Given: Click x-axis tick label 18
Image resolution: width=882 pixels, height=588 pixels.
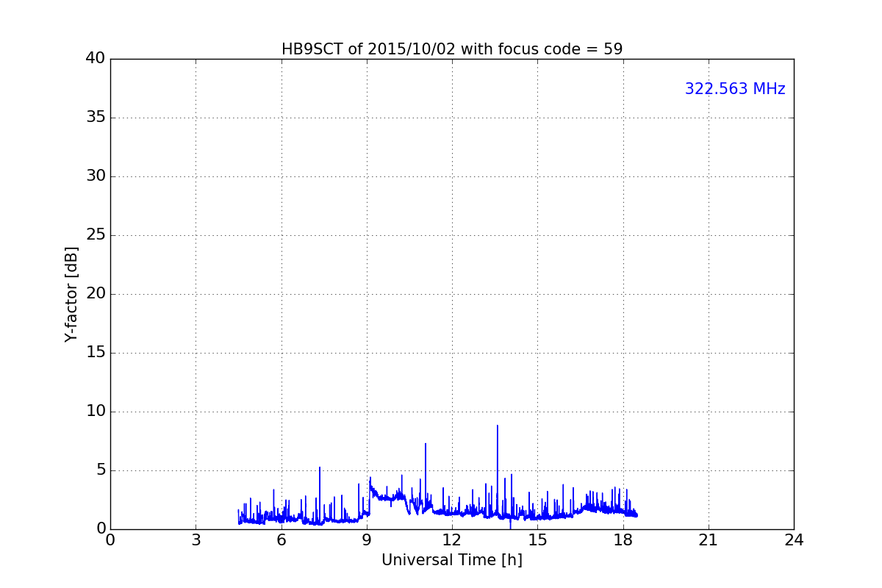Looking at the screenshot, I should [x=623, y=540].
